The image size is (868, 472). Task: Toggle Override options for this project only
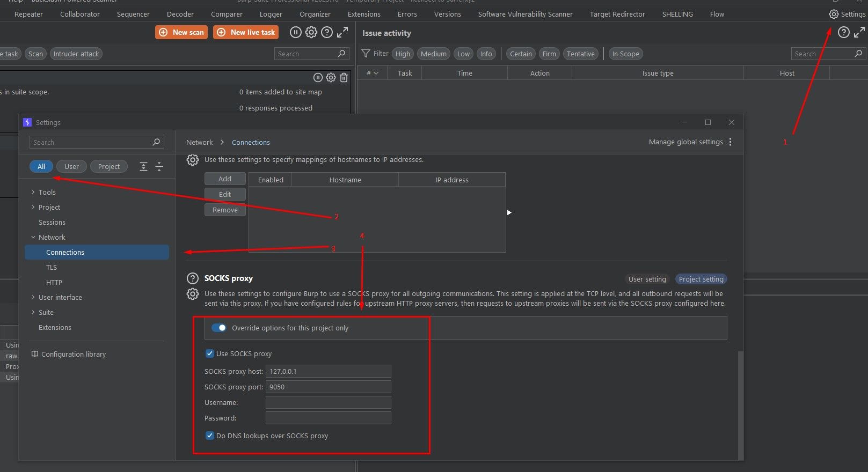(x=219, y=328)
